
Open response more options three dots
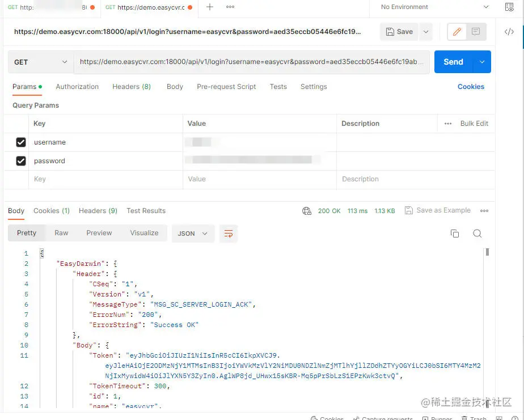(x=484, y=211)
